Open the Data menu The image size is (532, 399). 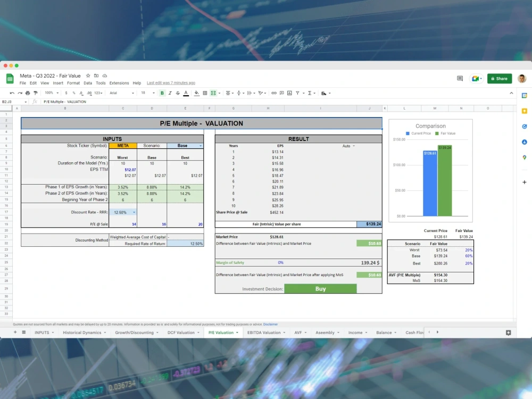[x=87, y=83]
